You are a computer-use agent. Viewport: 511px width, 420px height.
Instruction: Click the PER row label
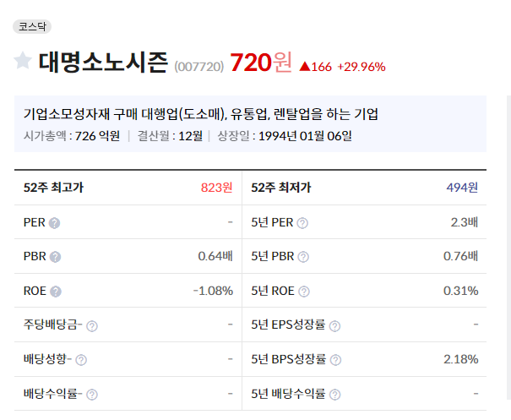35,222
